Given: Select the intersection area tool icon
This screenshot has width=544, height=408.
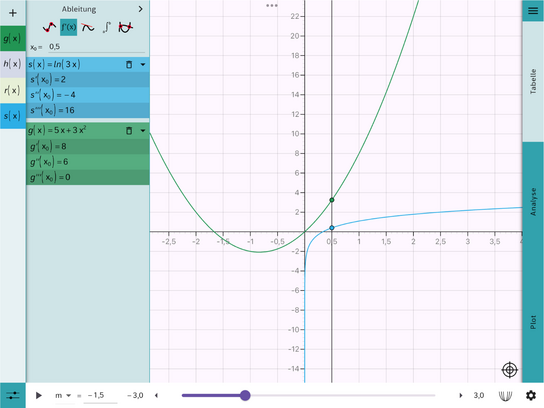Looking at the screenshot, I should tap(125, 27).
